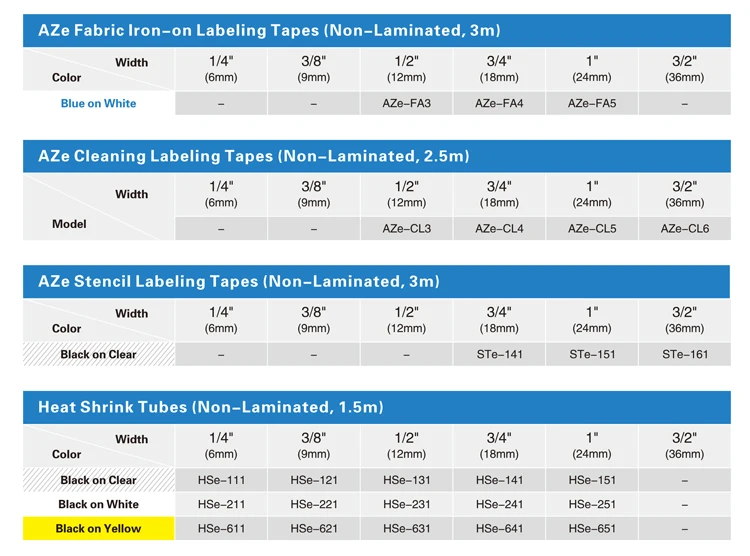Screen dimensions: 750x556
Task: Click the Blue on White color label
Action: click(x=99, y=103)
